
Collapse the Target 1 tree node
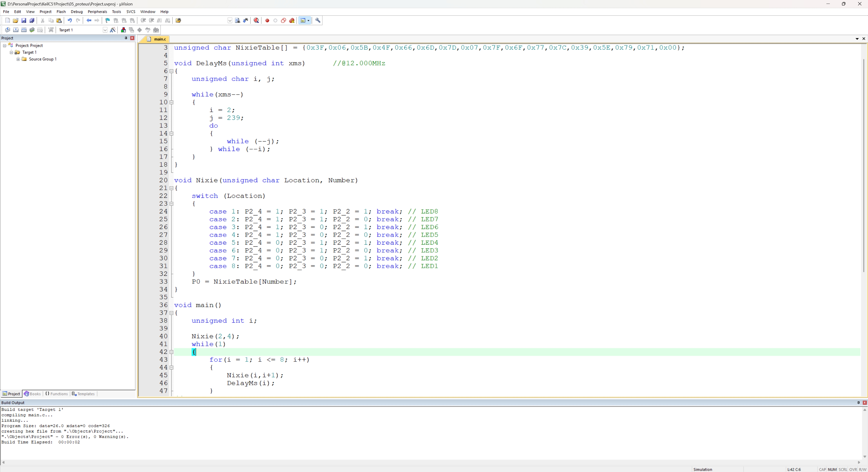12,52
